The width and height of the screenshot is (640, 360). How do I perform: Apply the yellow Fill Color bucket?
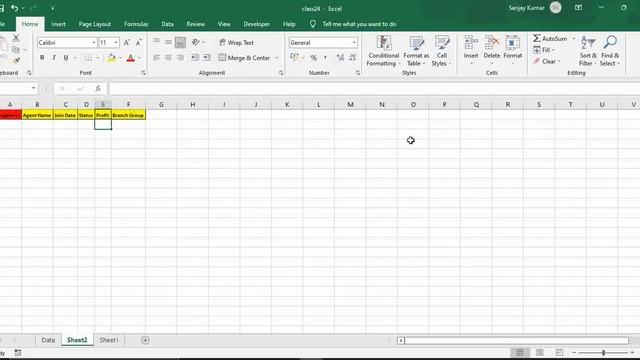(111, 58)
